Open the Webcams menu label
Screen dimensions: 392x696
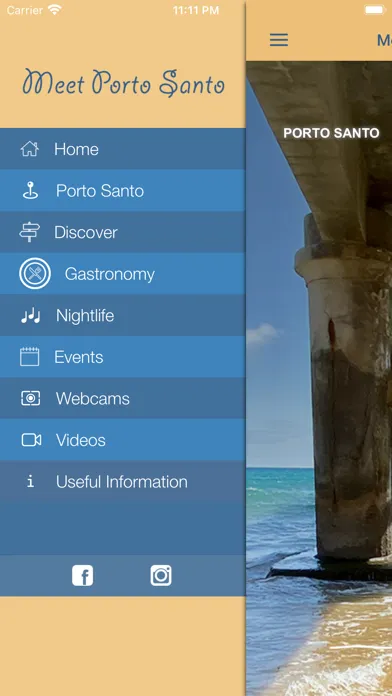(93, 399)
